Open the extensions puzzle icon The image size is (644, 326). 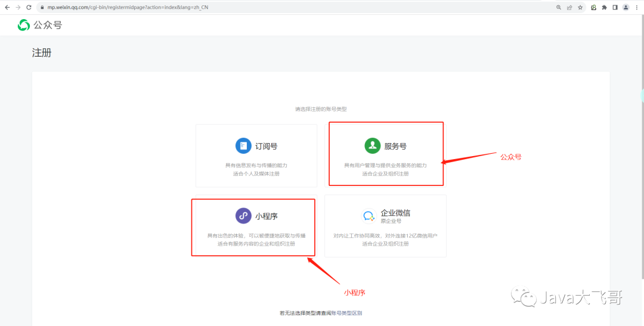pyautogui.click(x=604, y=7)
